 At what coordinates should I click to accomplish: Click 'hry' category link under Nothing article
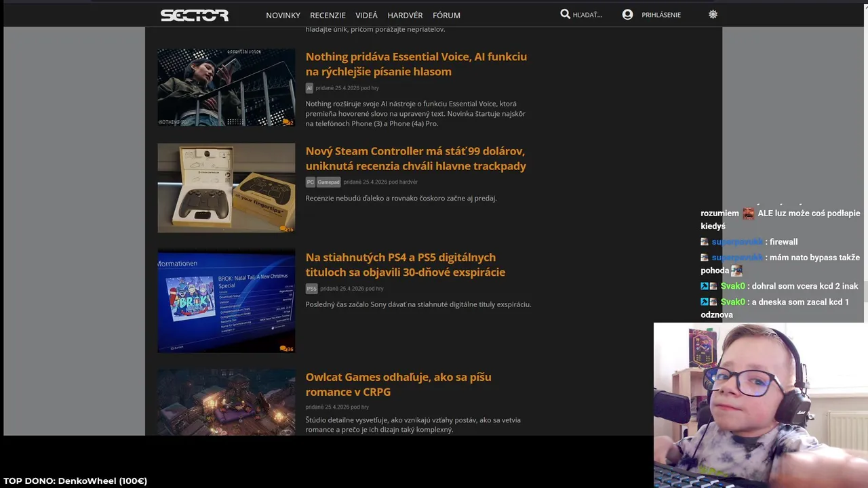(374, 88)
